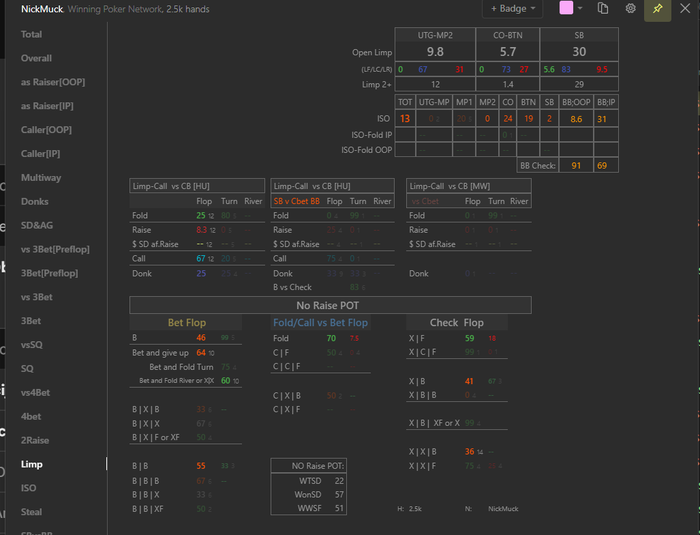Open the + Badge dropdown

[512, 8]
